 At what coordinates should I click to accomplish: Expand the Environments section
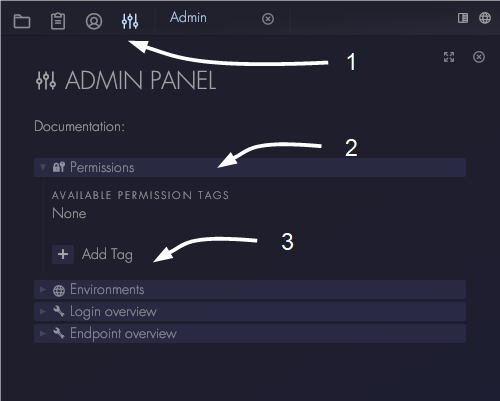[250, 290]
